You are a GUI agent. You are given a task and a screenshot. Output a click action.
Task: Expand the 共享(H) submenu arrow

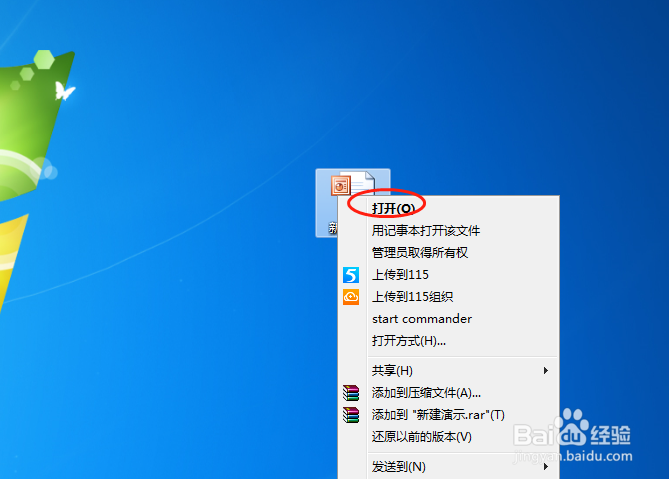click(546, 371)
